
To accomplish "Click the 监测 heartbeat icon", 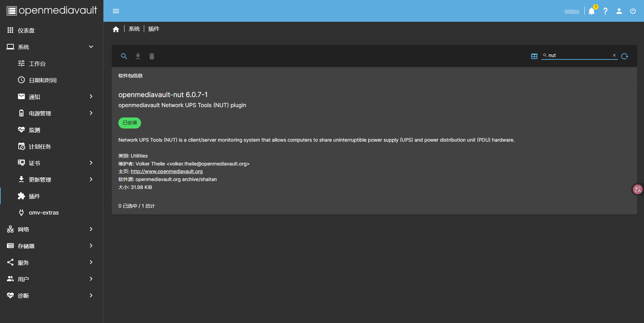I will 21,130.
